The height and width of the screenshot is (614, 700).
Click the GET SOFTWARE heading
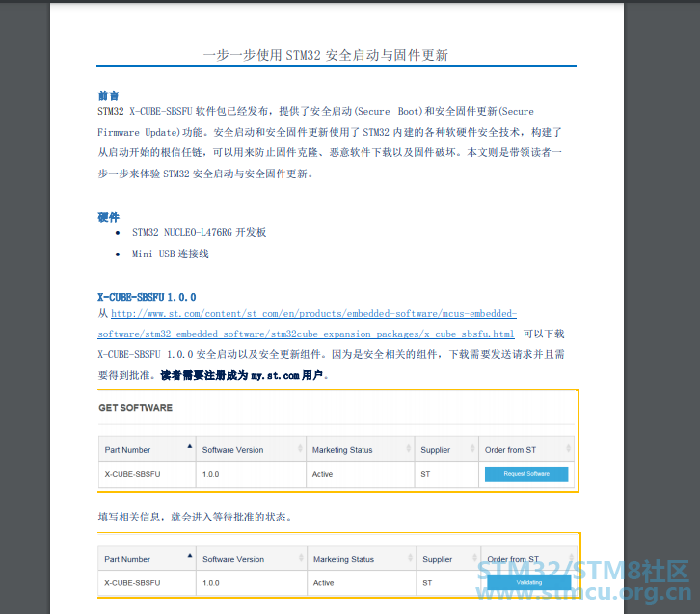point(135,408)
